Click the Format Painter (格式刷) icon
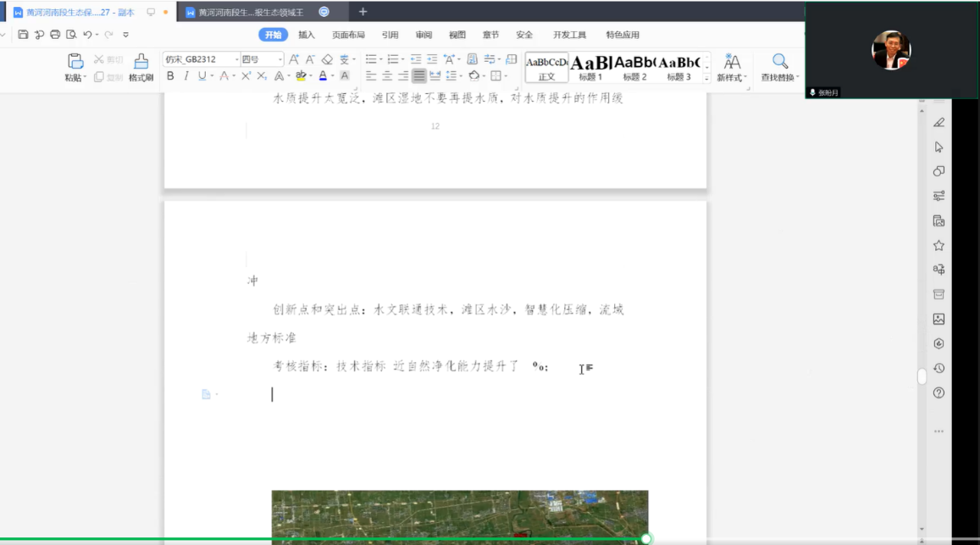 pyautogui.click(x=141, y=62)
